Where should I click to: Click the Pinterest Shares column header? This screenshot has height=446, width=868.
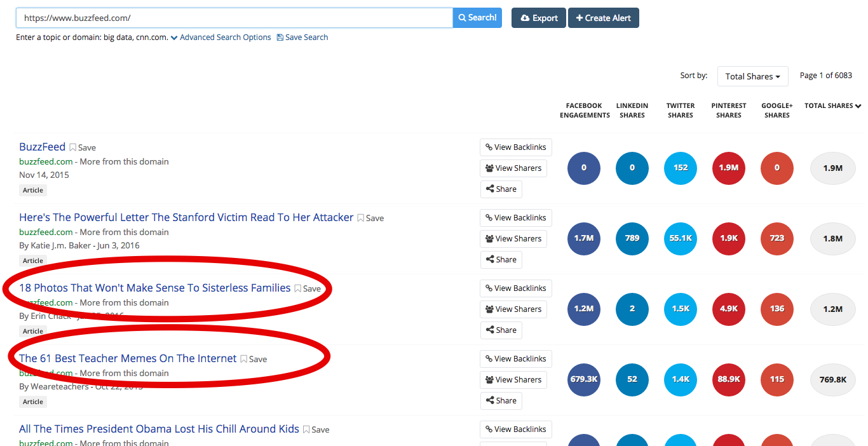click(729, 111)
